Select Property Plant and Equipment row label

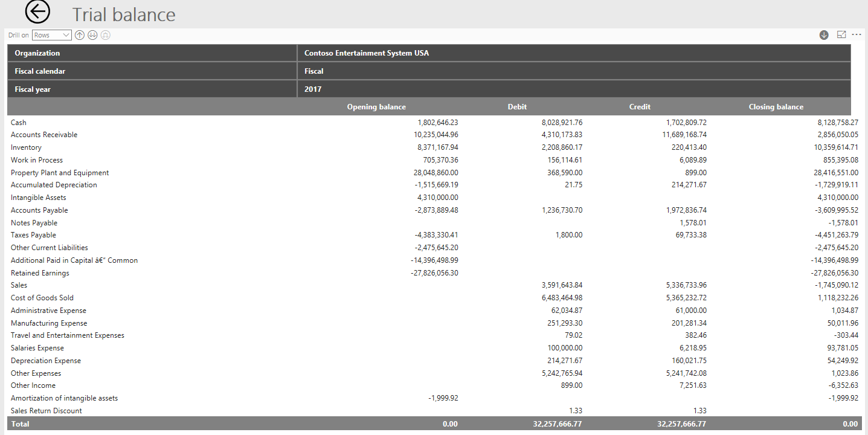(60, 173)
